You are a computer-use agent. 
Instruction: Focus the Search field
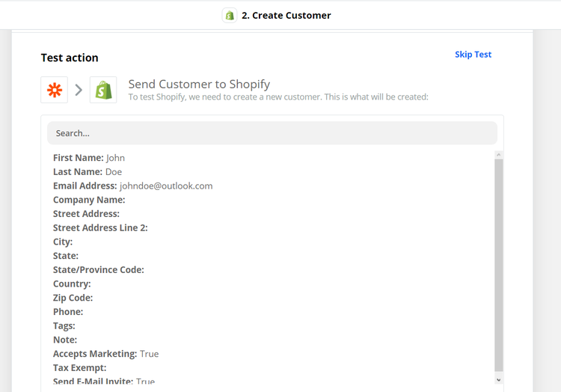click(x=272, y=133)
